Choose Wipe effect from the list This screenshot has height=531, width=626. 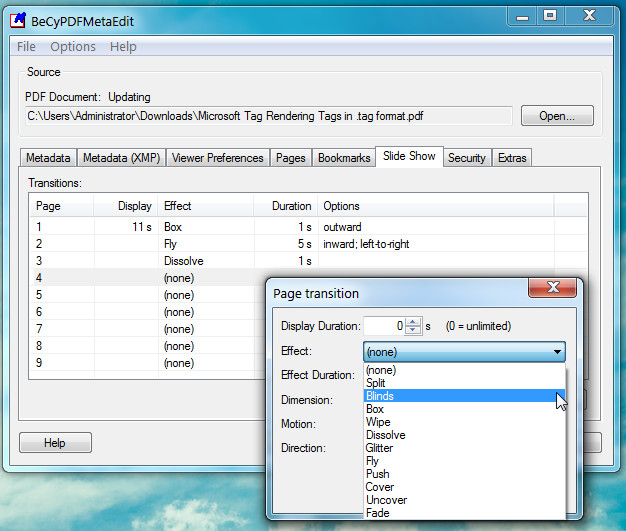click(x=464, y=422)
